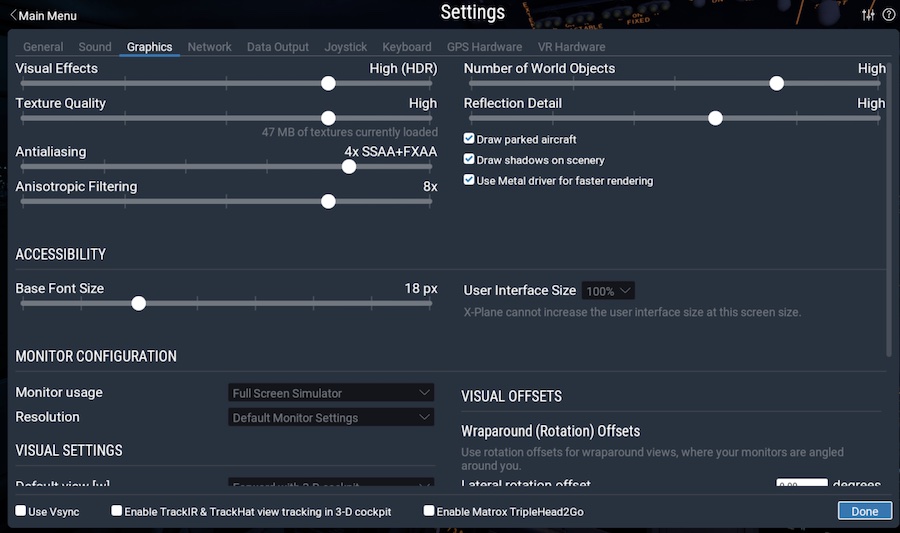Open the Monitor usage dropdown
This screenshot has width=900, height=533.
pyautogui.click(x=332, y=393)
